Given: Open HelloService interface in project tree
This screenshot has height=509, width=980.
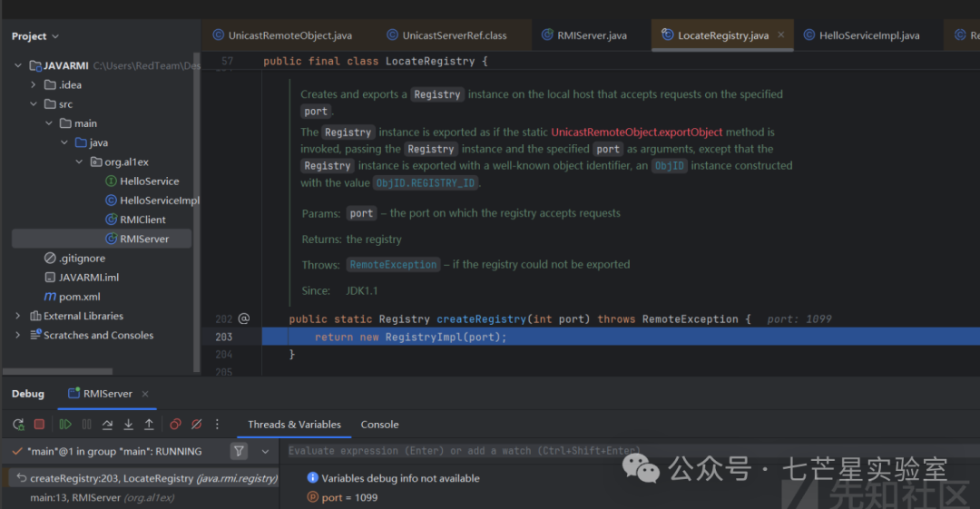Looking at the screenshot, I should [142, 181].
